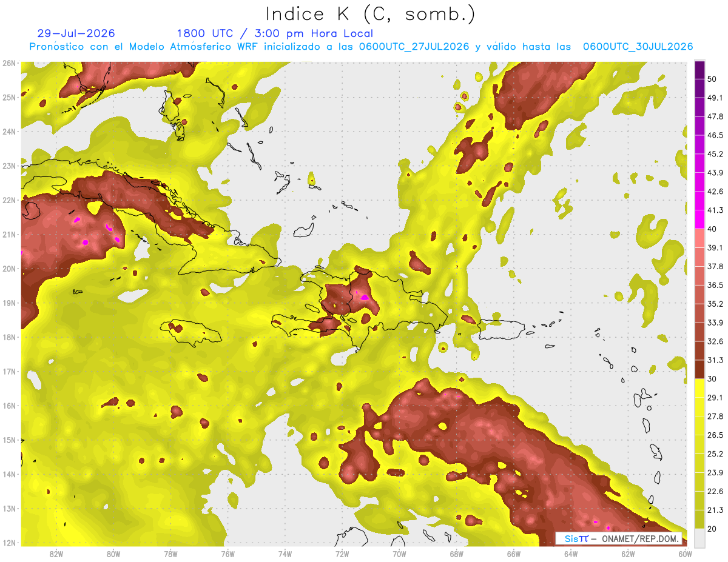Click the "20" label at the color bar bottom

click(x=713, y=529)
